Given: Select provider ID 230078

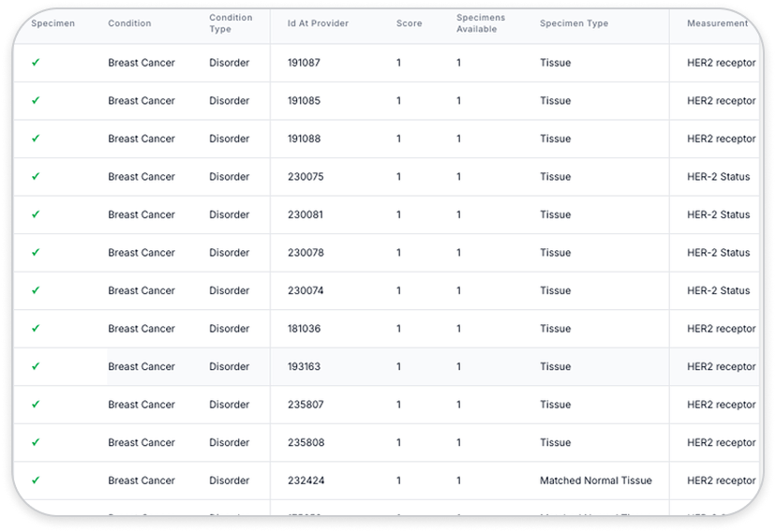Looking at the screenshot, I should 306,253.
